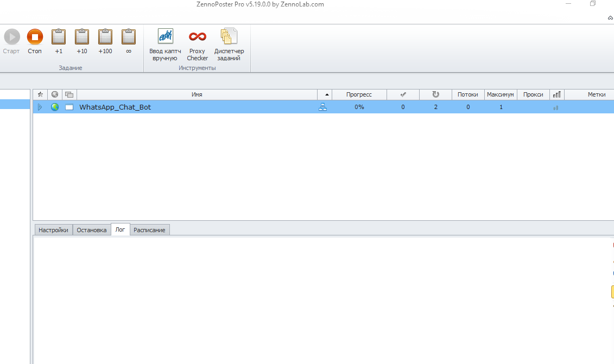614x364 pixels.
Task: Switch to the Остановка tab
Action: 92,230
